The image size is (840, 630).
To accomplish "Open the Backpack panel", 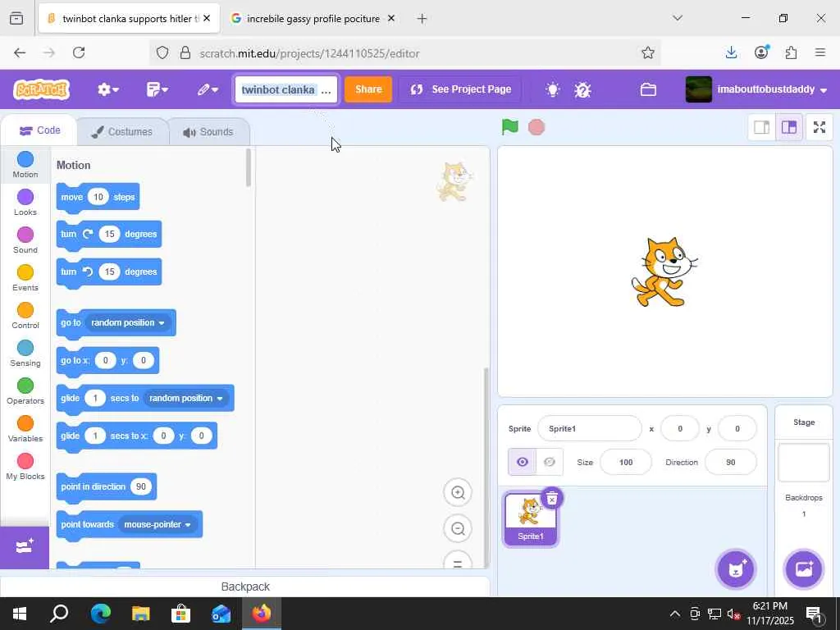I will click(x=244, y=587).
